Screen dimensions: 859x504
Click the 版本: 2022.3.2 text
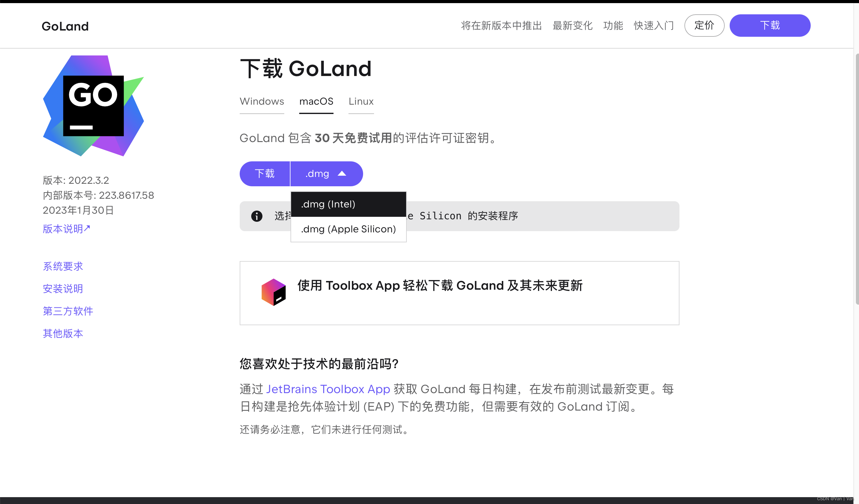pyautogui.click(x=76, y=180)
